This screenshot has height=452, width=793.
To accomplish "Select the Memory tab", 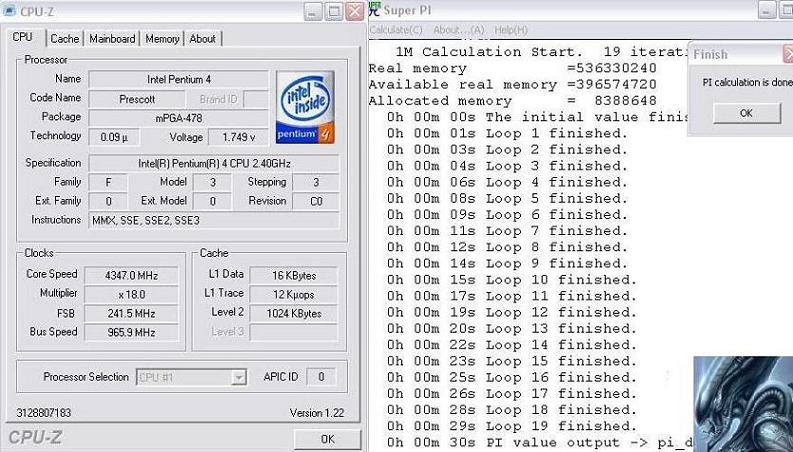I will coord(162,39).
